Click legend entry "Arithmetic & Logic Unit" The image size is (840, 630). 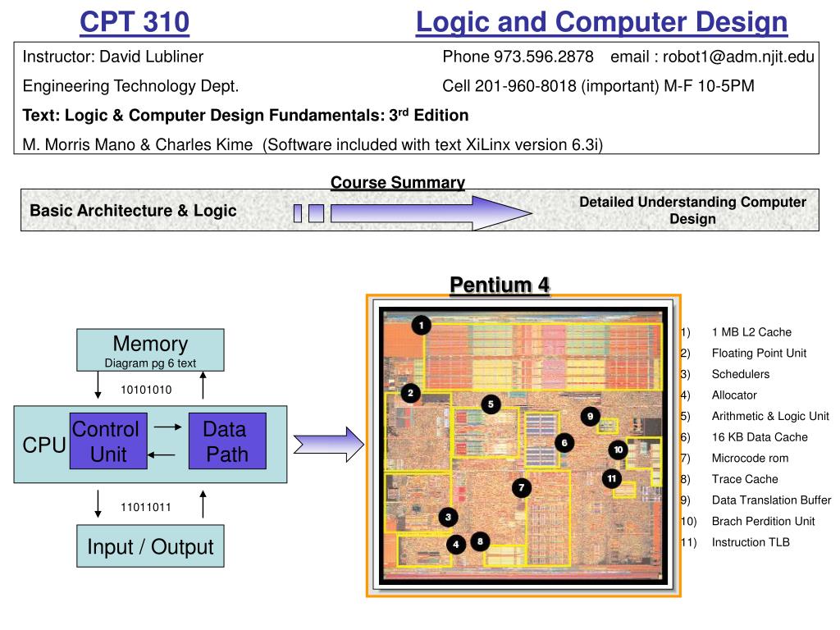pyautogui.click(x=770, y=416)
